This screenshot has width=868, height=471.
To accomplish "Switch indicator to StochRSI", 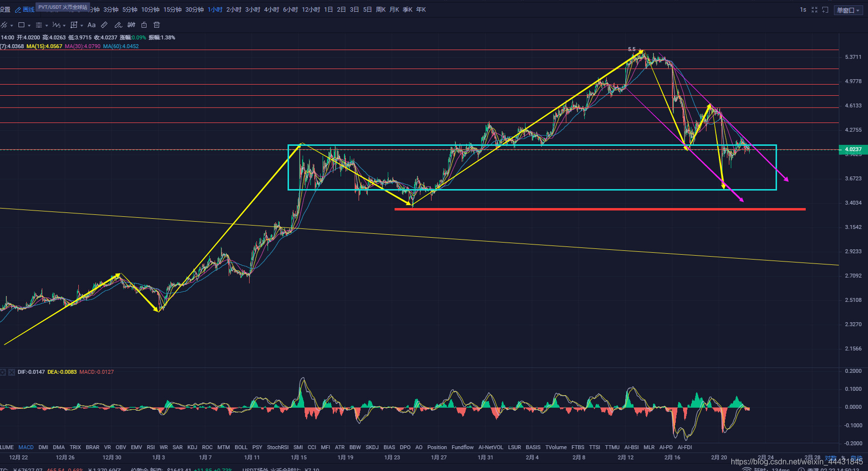I will (x=278, y=447).
